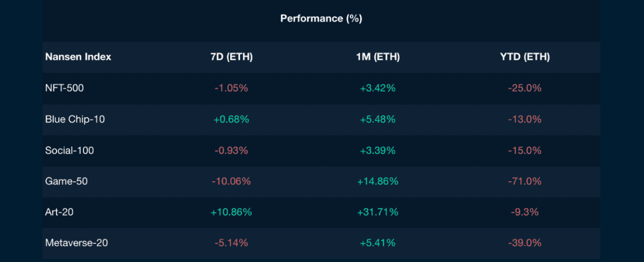Click Blue Chip-10 1M value +5.48%
644x262 pixels.
[x=378, y=119]
